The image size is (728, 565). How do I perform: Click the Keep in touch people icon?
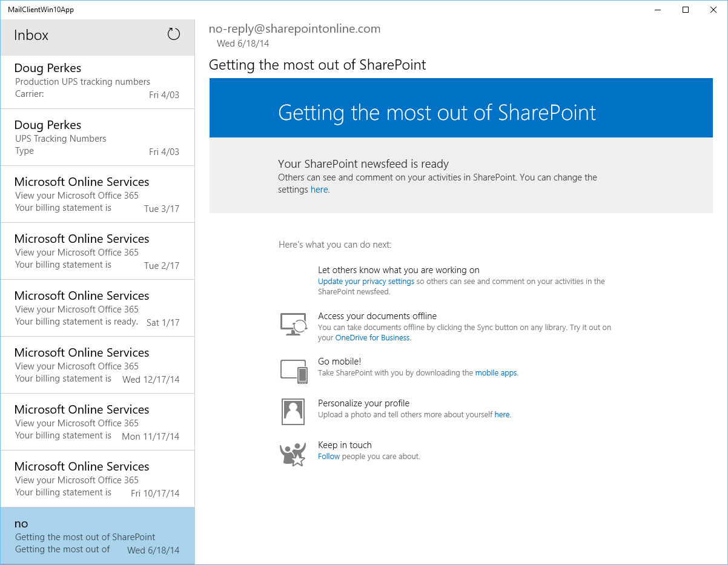(293, 454)
